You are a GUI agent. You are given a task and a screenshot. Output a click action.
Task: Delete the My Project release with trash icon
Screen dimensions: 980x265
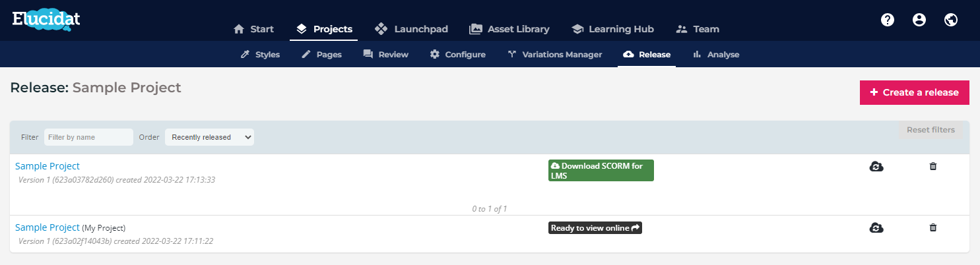932,227
